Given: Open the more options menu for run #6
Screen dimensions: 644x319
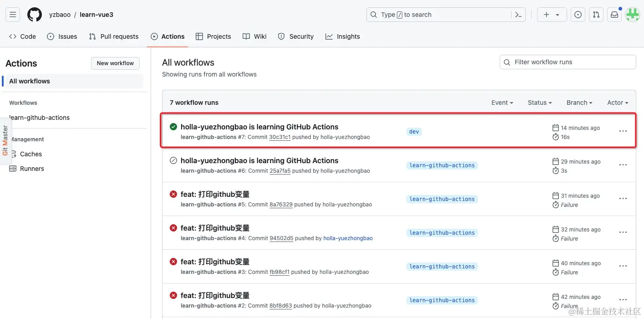Looking at the screenshot, I should pos(623,165).
